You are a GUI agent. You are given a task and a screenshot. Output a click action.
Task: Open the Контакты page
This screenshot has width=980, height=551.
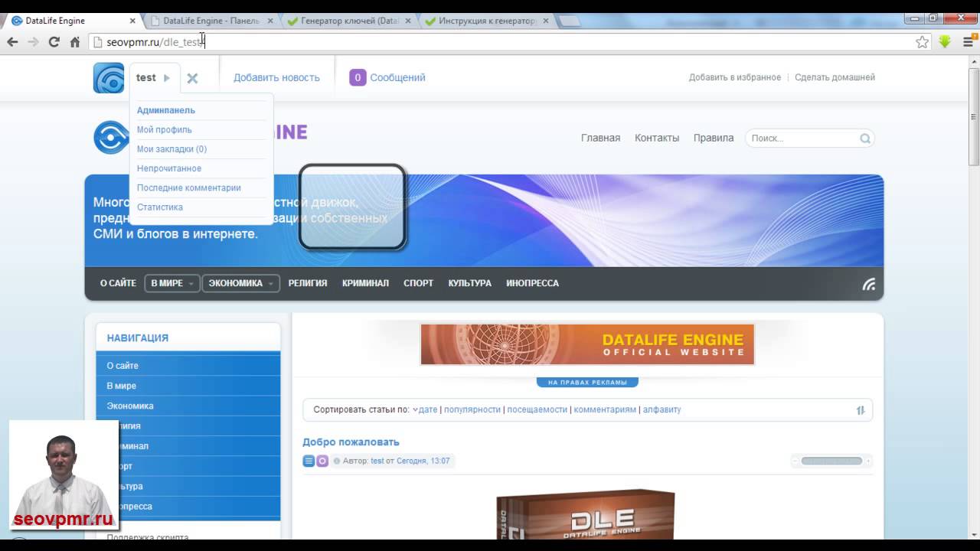pyautogui.click(x=657, y=138)
